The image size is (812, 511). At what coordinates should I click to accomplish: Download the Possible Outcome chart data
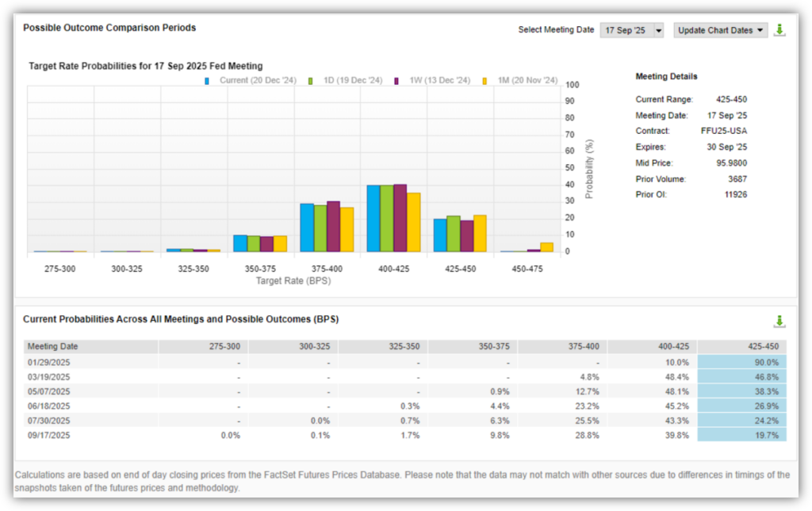pyautogui.click(x=779, y=30)
